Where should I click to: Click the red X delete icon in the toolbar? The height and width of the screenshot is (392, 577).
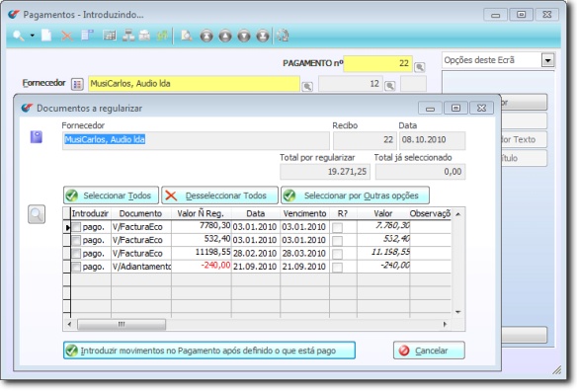click(66, 36)
